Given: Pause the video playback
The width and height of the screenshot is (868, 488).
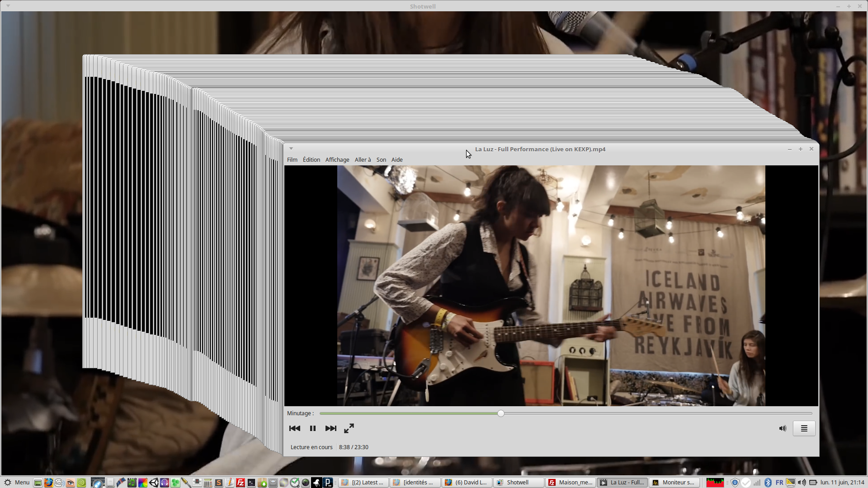Looking at the screenshot, I should (x=312, y=428).
